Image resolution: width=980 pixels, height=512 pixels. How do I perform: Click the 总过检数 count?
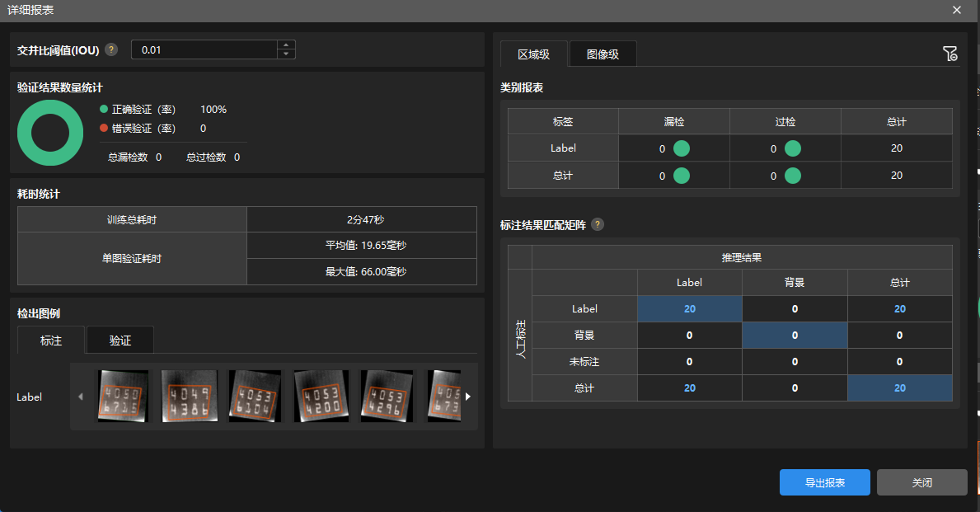click(237, 157)
